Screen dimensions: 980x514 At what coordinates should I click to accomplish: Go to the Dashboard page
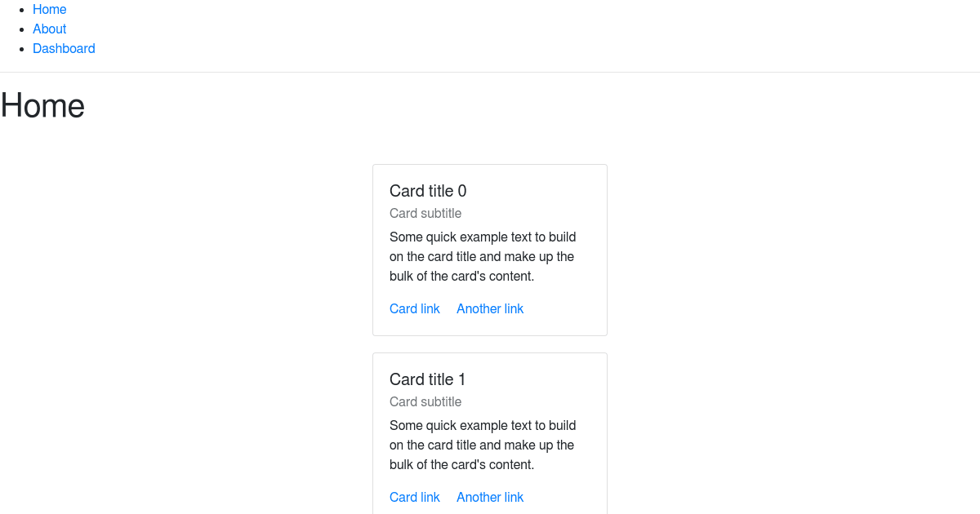64,48
